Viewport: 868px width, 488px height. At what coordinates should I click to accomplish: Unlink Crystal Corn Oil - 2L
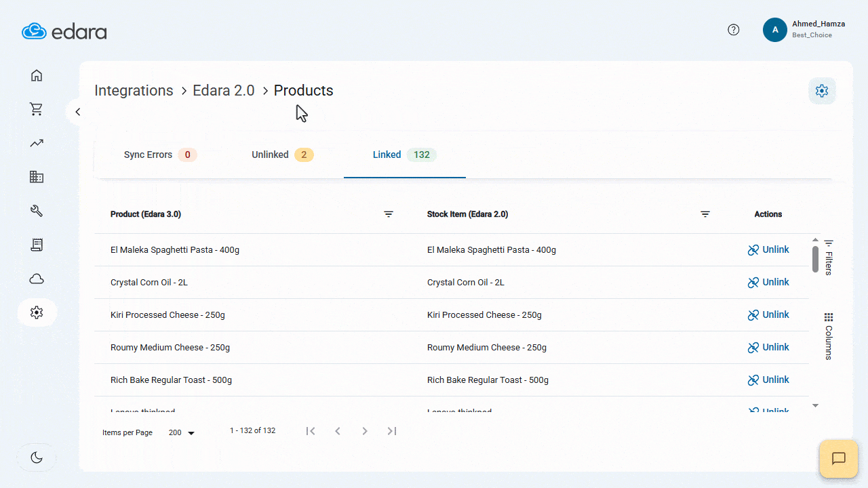768,282
